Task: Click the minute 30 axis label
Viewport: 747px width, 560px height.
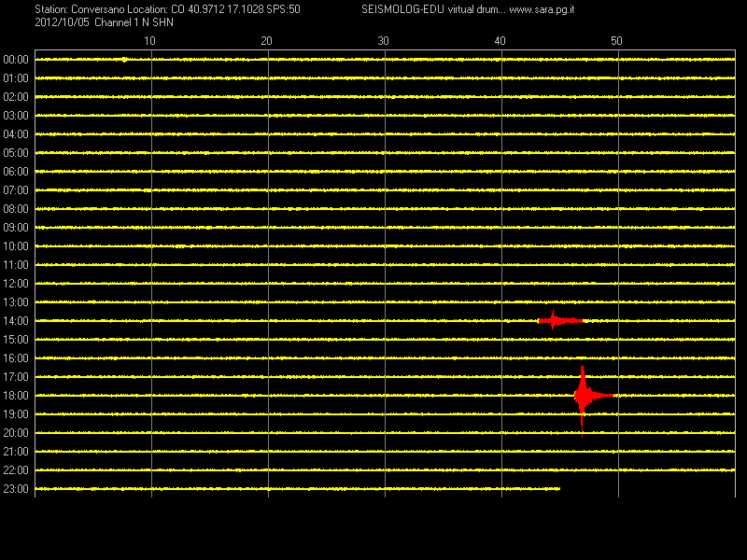Action: click(383, 41)
